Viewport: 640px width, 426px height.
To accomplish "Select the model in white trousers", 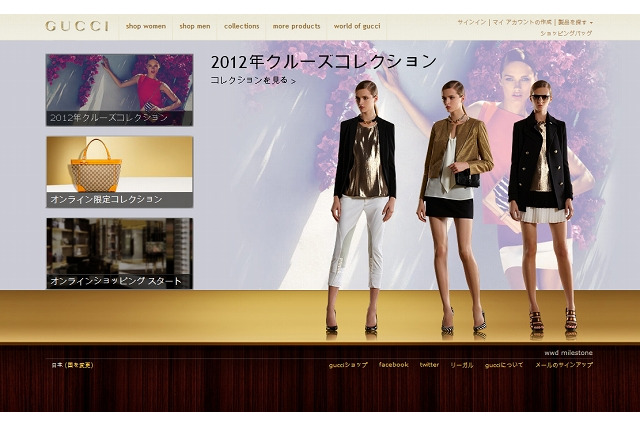I will click(364, 206).
